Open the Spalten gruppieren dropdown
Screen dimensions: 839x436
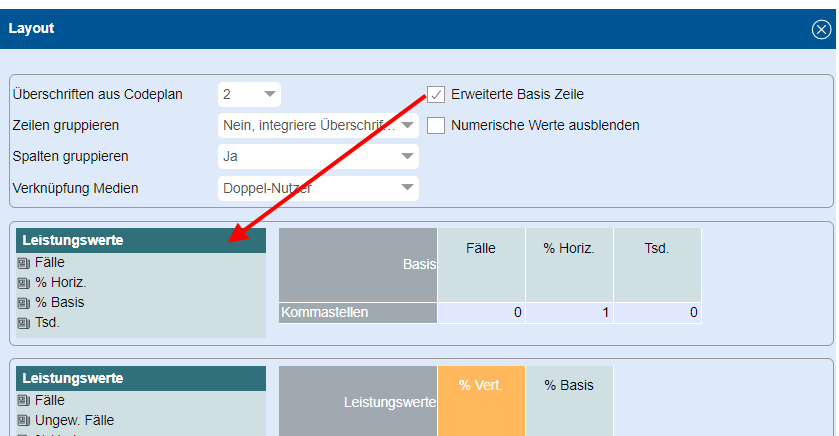[x=318, y=157]
